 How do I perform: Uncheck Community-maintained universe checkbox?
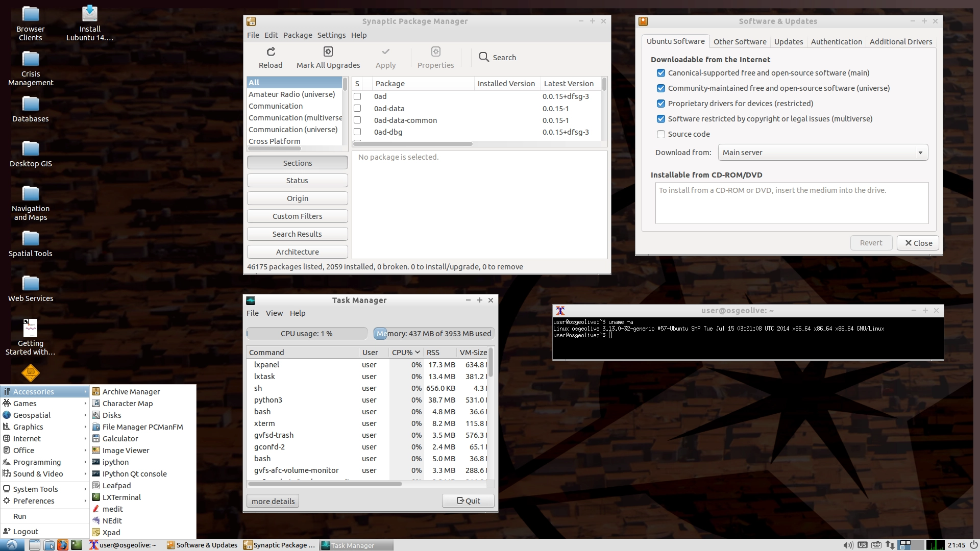point(661,88)
